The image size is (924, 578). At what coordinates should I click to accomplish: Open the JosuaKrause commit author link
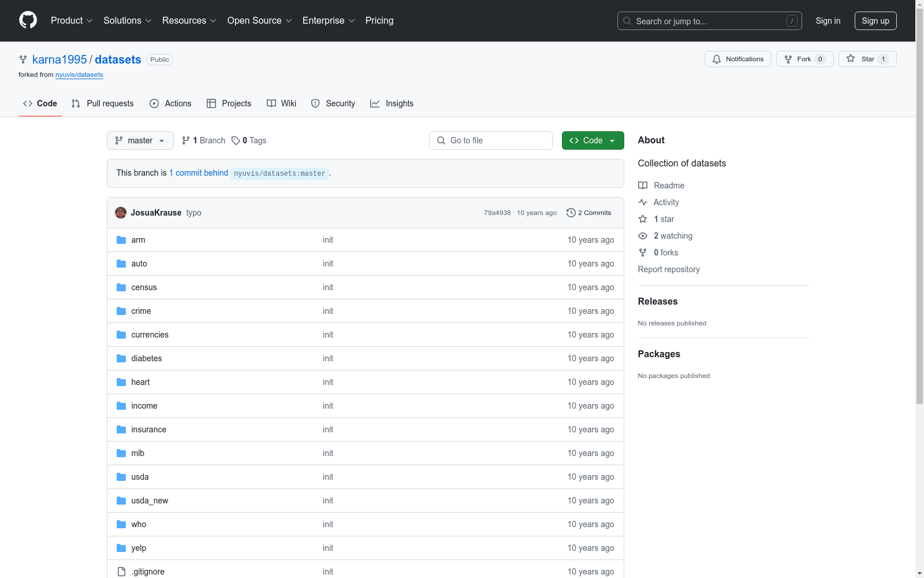[x=156, y=213]
